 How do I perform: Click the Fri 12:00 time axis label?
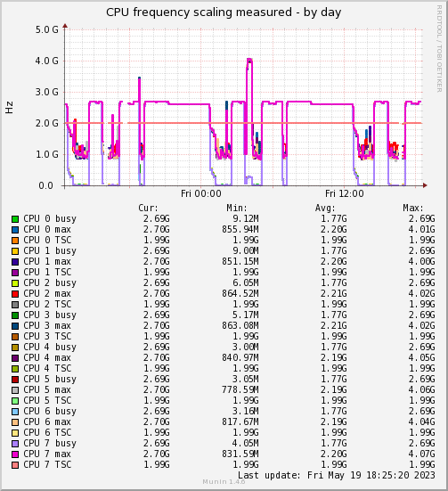click(x=345, y=193)
